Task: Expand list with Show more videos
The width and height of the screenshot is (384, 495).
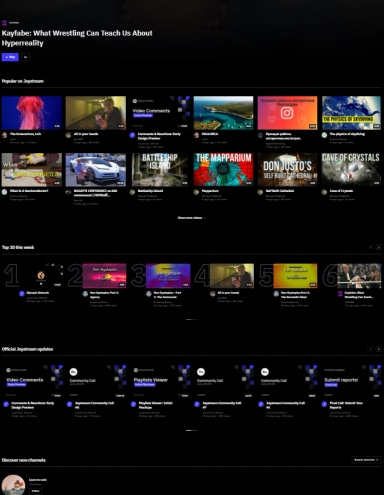Action: coord(191,218)
